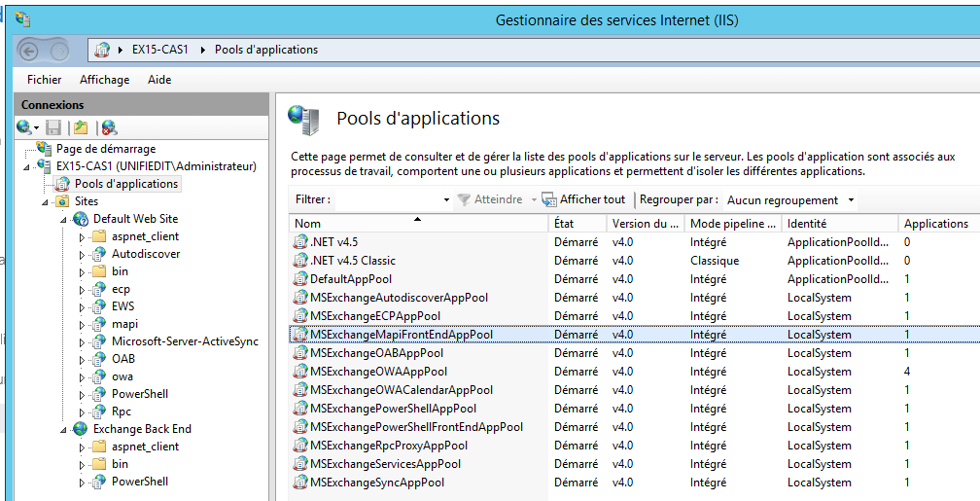The width and height of the screenshot is (980, 501).
Task: Open the Fichier menu
Action: click(44, 80)
